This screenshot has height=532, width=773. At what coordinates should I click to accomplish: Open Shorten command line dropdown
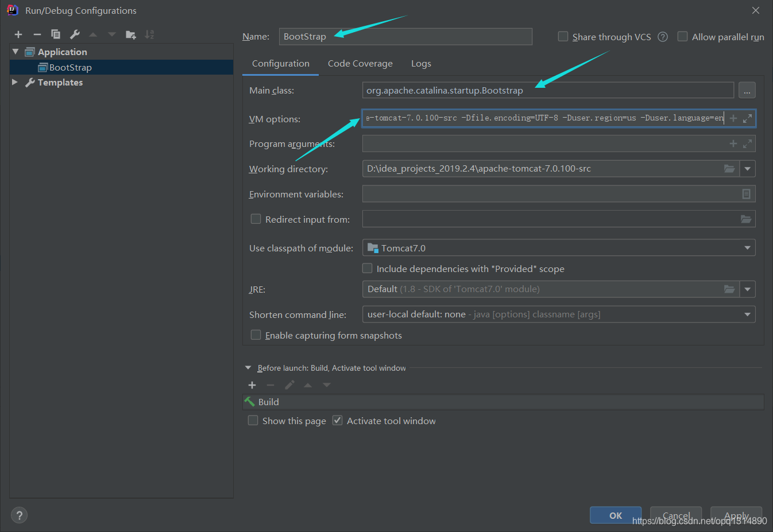[747, 314]
